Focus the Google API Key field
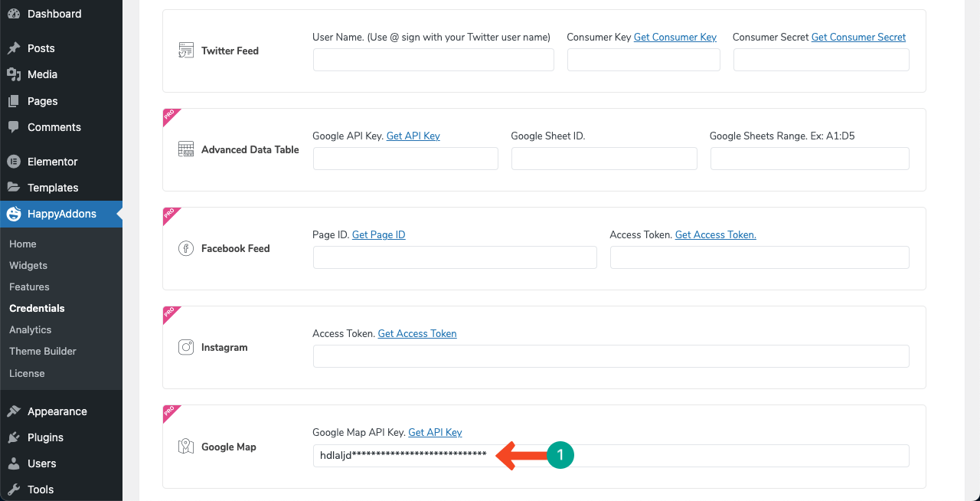This screenshot has width=980, height=501. tap(406, 159)
